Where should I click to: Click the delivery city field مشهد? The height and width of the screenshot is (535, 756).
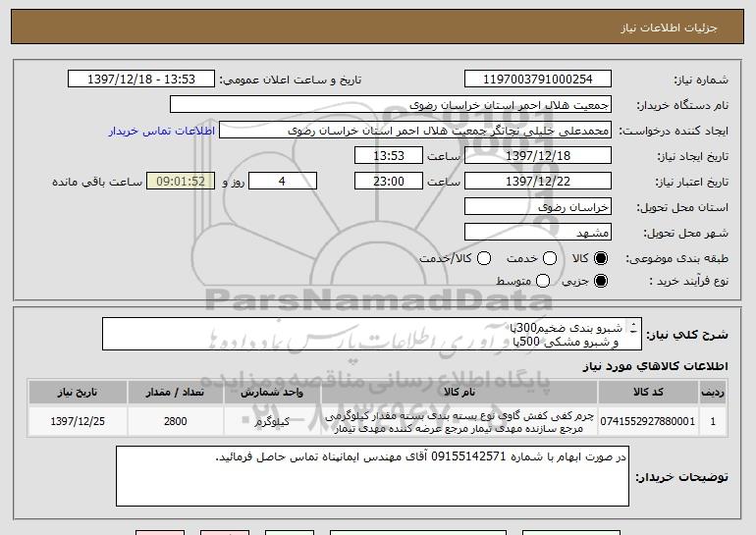(x=538, y=233)
